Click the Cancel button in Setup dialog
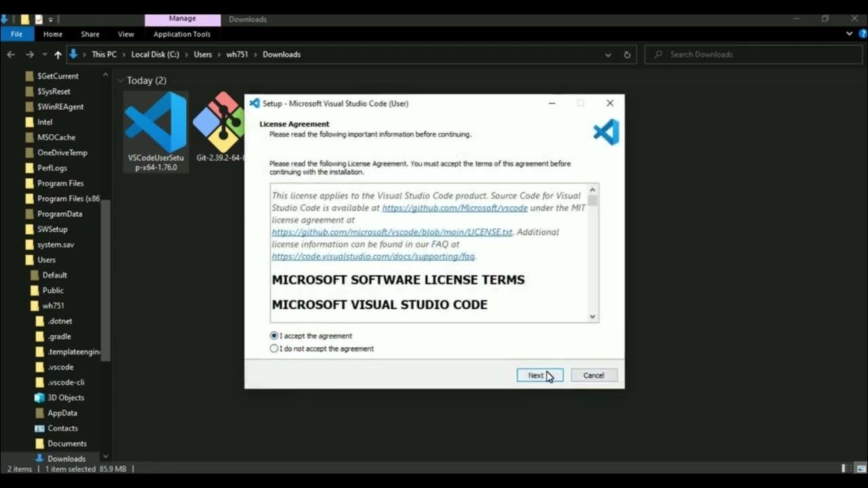Viewport: 868px width, 488px height. coord(593,375)
